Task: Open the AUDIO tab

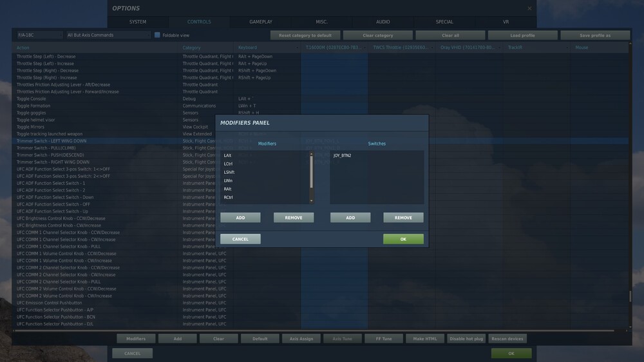Action: [383, 22]
